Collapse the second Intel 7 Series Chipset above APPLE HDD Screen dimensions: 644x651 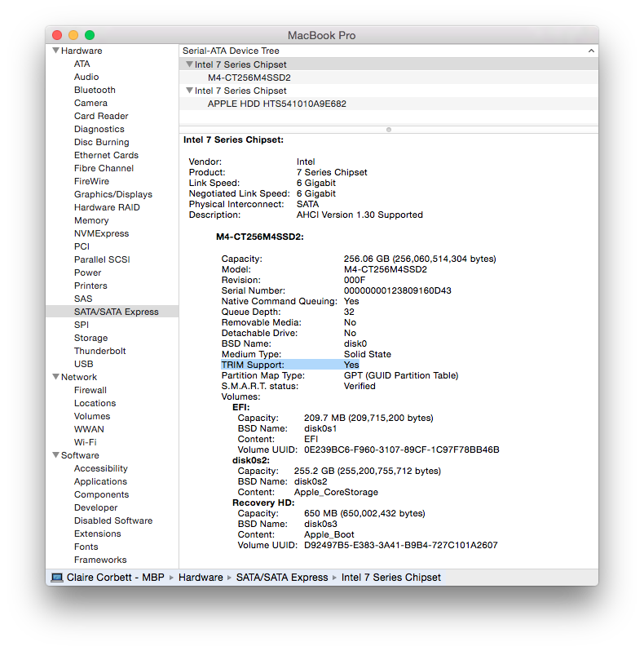click(x=189, y=90)
